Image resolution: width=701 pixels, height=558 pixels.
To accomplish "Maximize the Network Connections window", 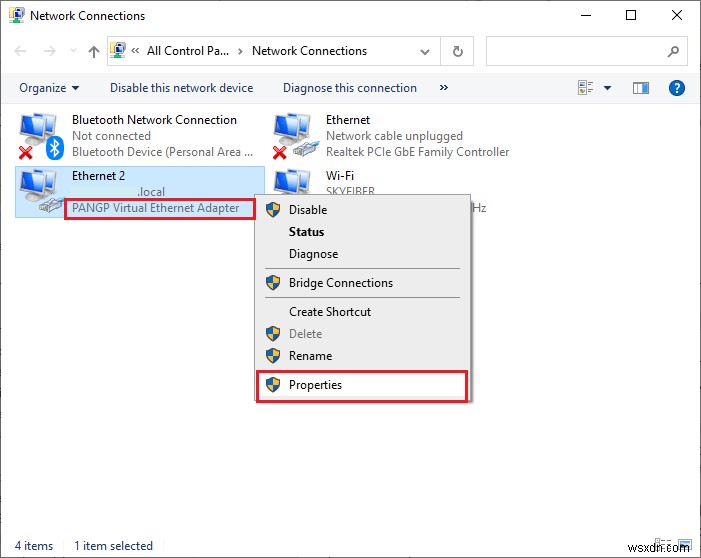I will coord(631,15).
